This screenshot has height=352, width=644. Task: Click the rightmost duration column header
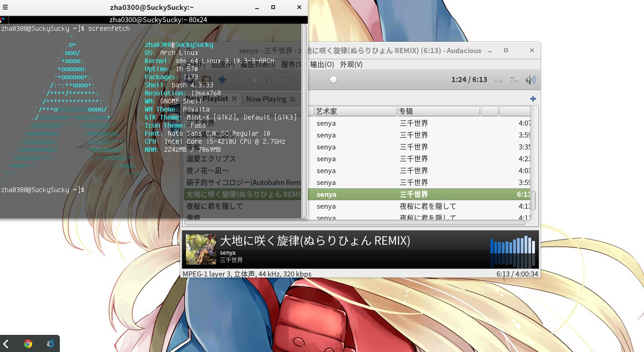click(515, 111)
